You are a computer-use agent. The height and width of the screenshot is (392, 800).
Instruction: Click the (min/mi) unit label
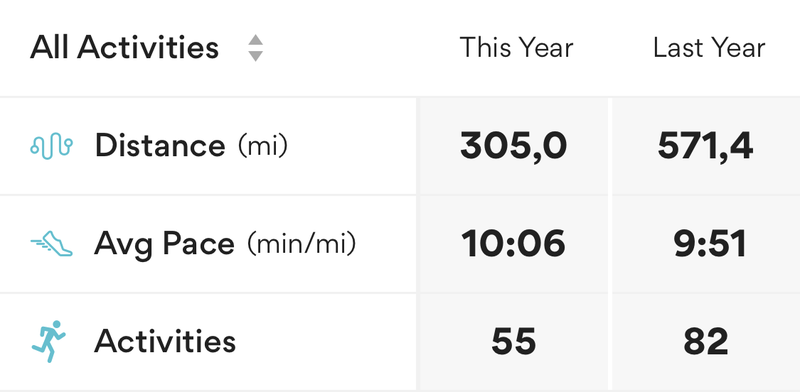[x=302, y=244]
